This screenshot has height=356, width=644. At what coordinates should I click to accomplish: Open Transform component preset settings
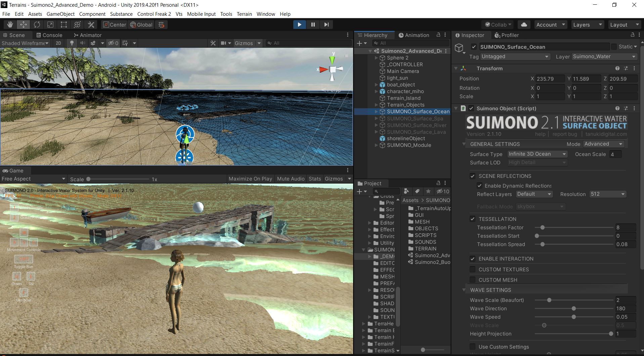(x=626, y=68)
